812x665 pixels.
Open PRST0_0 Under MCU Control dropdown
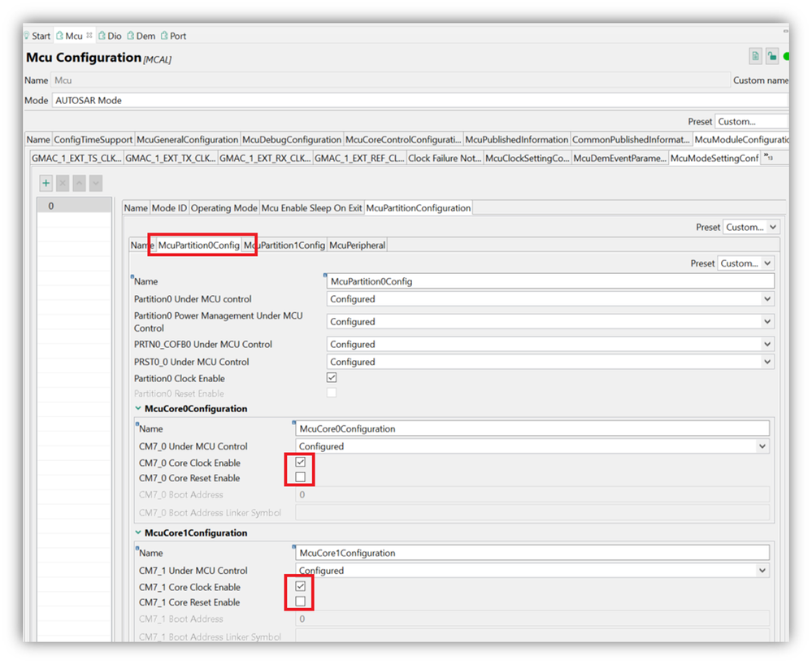click(x=550, y=362)
